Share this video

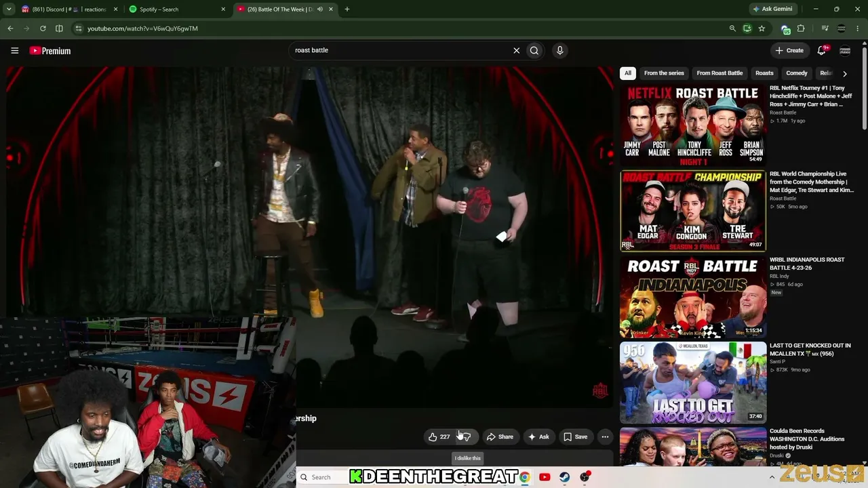point(500,437)
